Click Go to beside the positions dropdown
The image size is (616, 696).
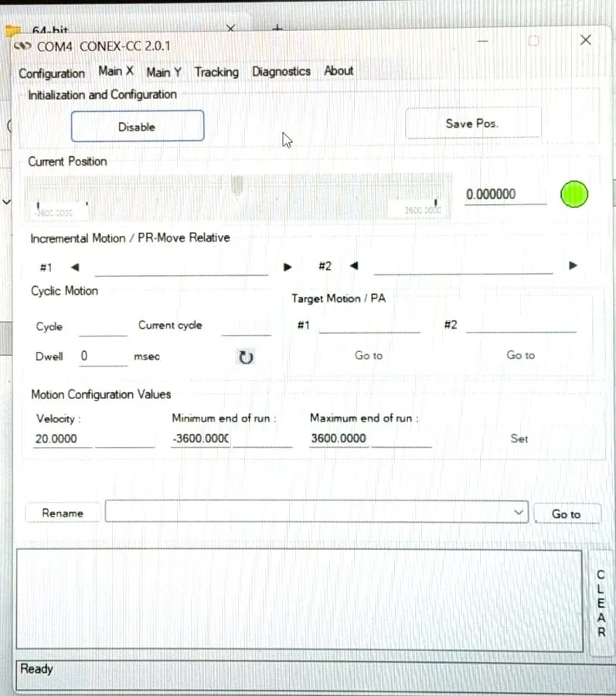[567, 514]
